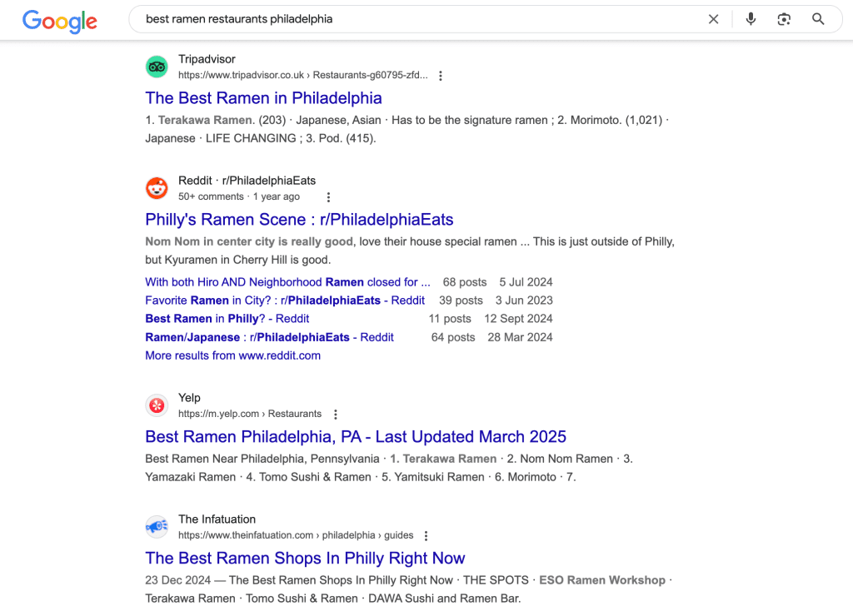This screenshot has width=853, height=616.
Task: Click the '68 posts' count
Action: 465,282
